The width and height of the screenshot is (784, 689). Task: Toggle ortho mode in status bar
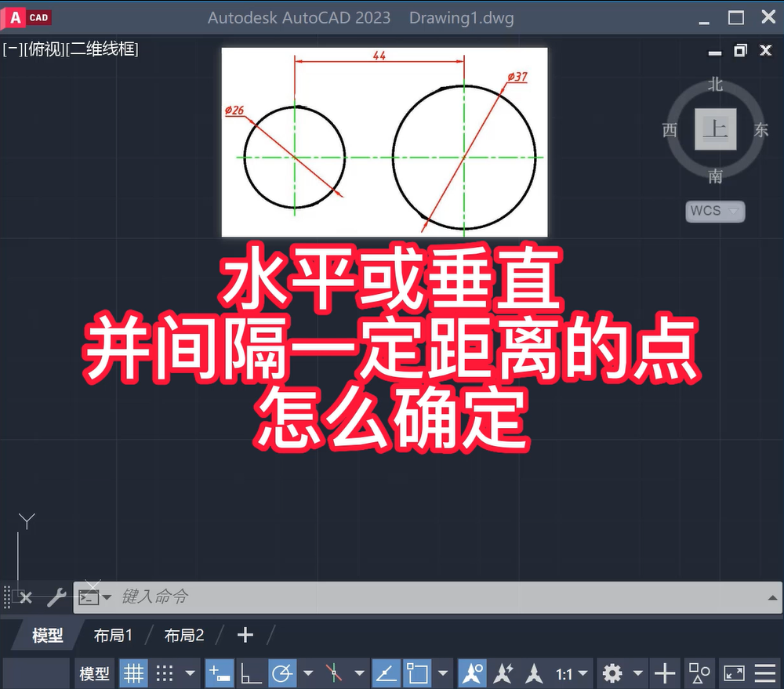pyautogui.click(x=251, y=673)
